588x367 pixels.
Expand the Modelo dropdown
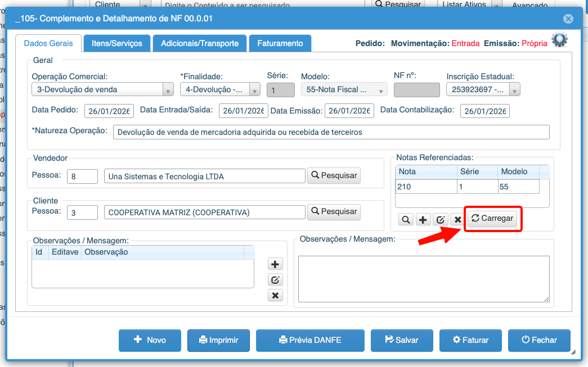click(382, 90)
